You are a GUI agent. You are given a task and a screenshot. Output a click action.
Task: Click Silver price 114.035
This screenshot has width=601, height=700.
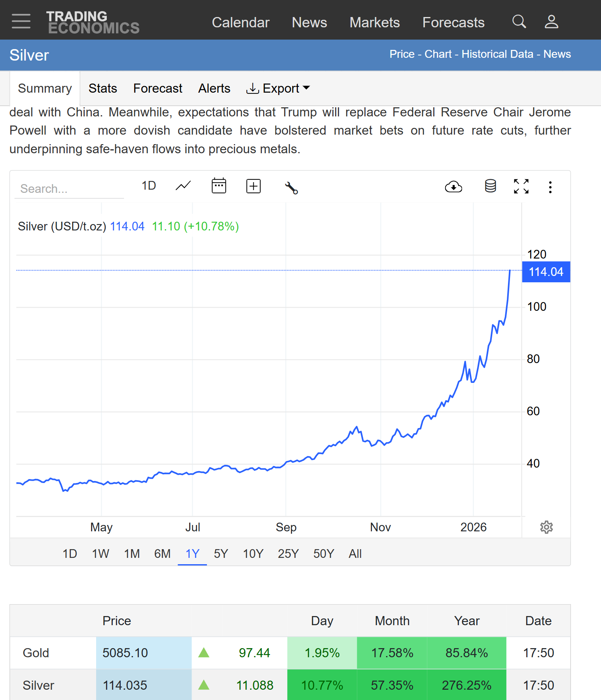tap(125, 685)
